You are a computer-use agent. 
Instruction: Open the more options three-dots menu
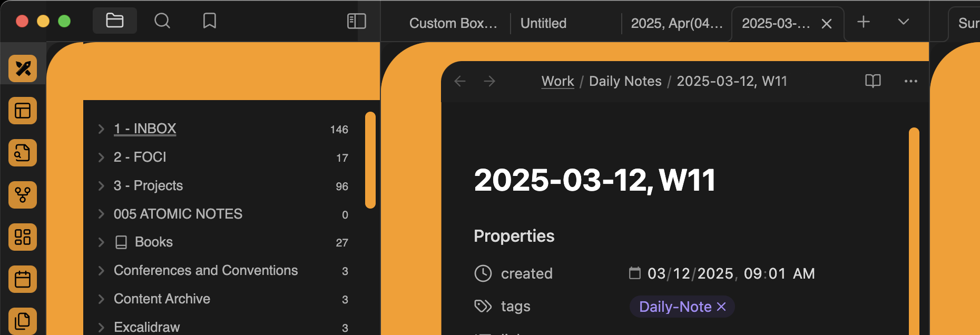pyautogui.click(x=910, y=81)
